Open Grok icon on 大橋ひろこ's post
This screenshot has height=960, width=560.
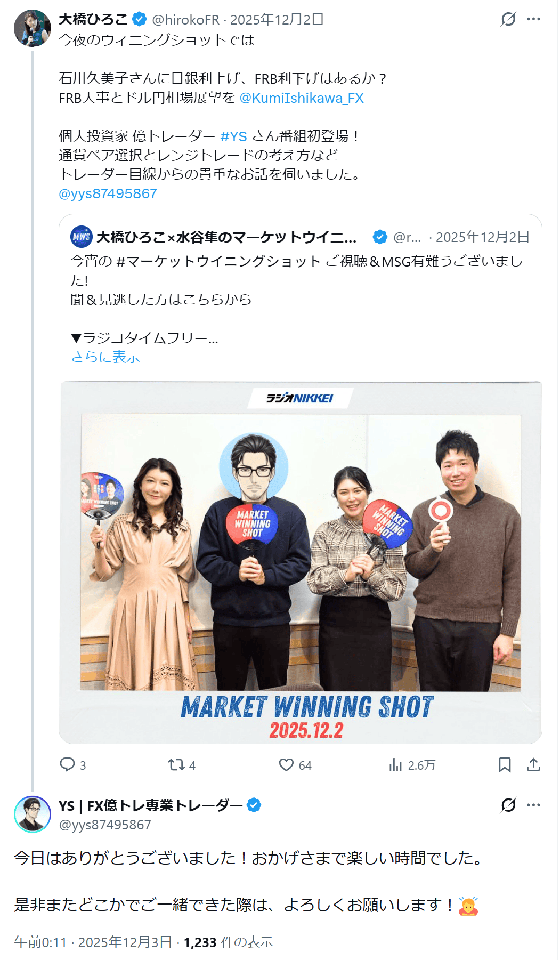point(508,19)
